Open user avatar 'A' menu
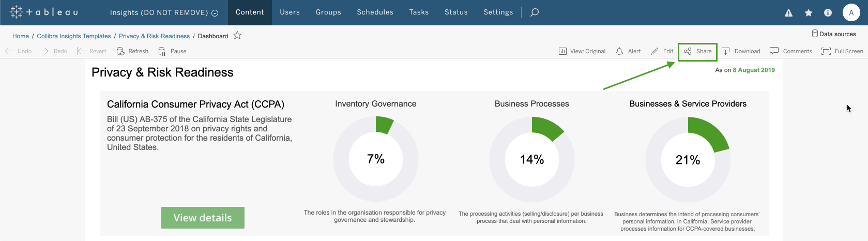Screen dimensions: 868x241 point(851,12)
